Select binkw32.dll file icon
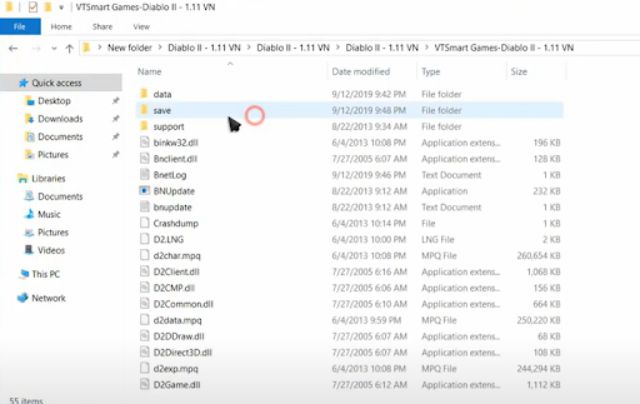 tap(144, 142)
